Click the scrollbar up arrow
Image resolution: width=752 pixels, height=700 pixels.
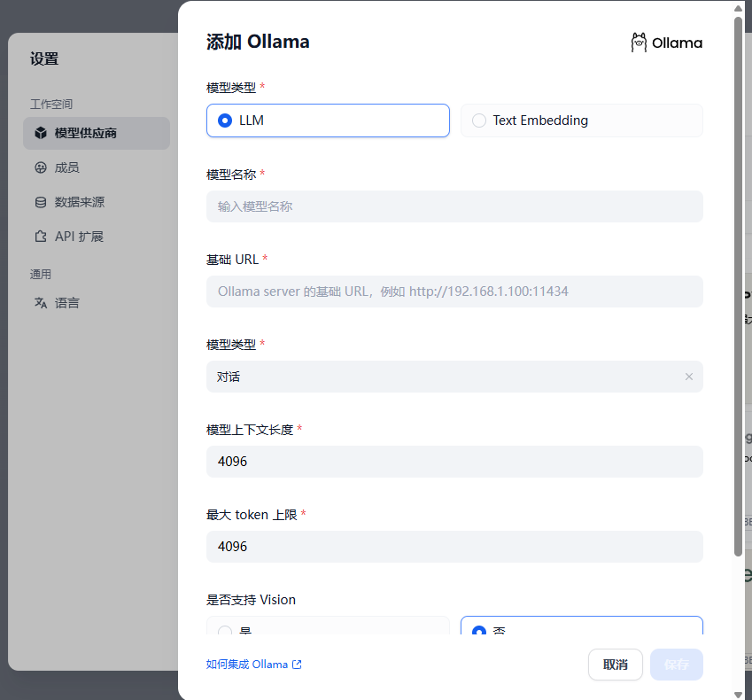click(x=738, y=8)
